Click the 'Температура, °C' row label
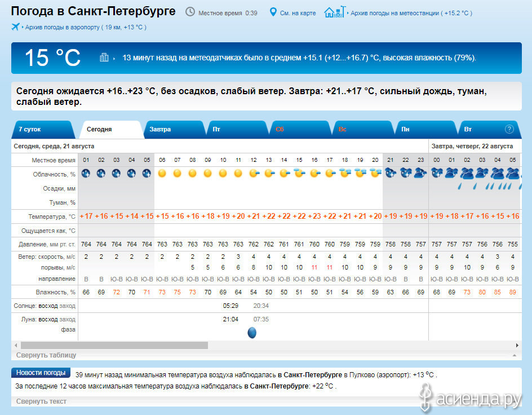532x415 pixels. [52, 217]
